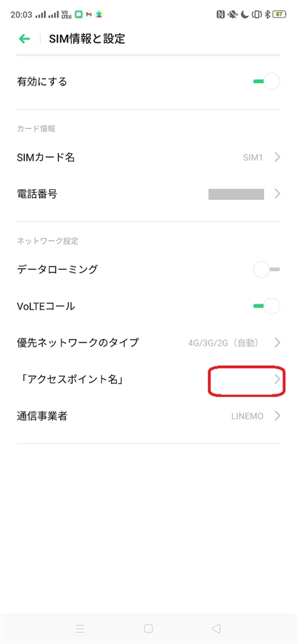Tap the battery indicator in status bar
Viewport: 297px width, 644px height.
(280, 15)
